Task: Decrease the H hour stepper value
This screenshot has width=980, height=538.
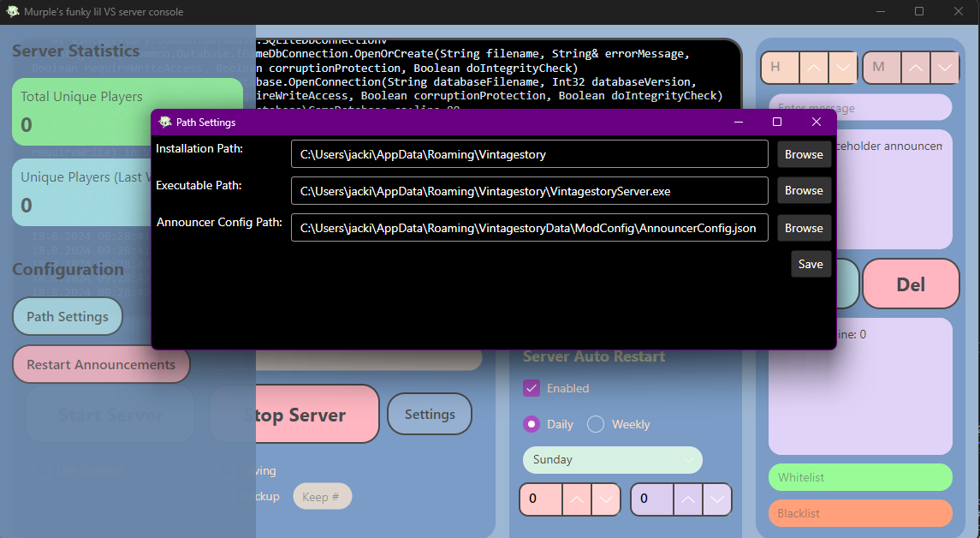Action: tap(843, 68)
